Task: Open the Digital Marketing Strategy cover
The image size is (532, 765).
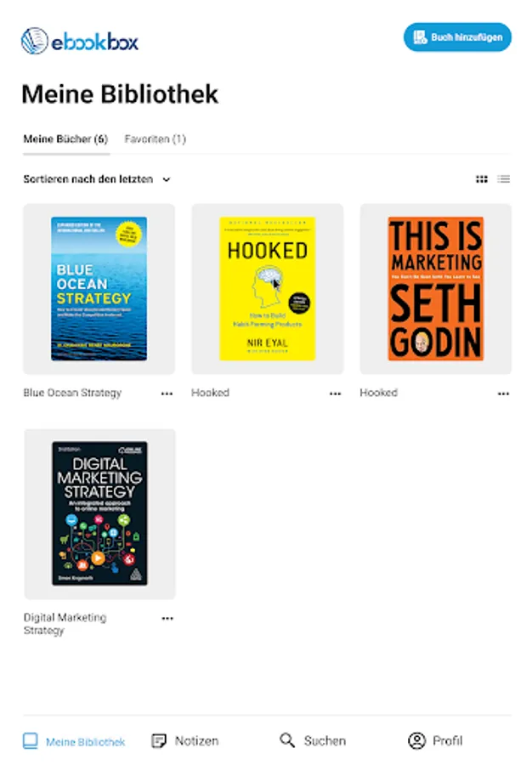Action: coord(99,513)
